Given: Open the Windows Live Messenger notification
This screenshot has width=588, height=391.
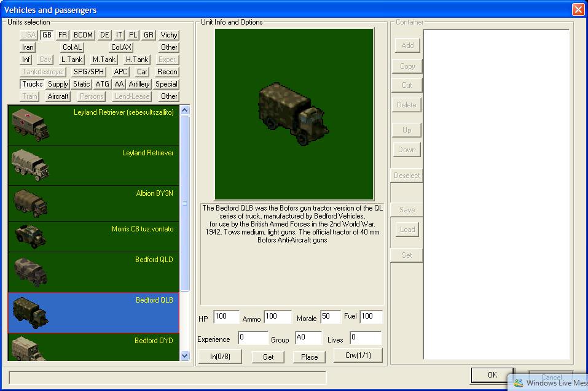Looking at the screenshot, I should 548,382.
